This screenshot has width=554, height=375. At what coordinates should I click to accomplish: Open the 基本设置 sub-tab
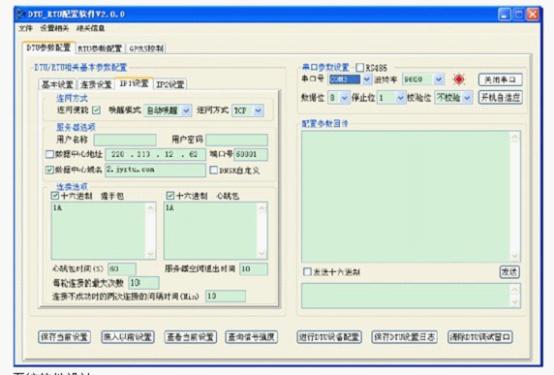[58, 84]
